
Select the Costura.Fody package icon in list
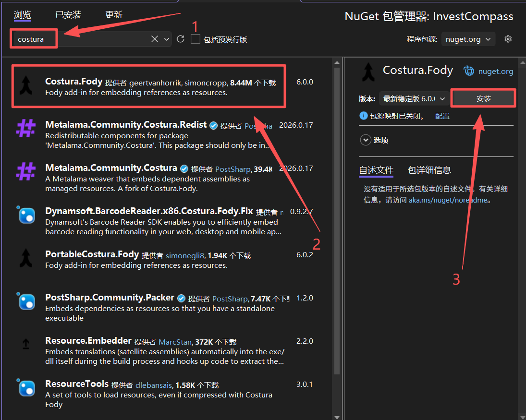click(x=26, y=85)
